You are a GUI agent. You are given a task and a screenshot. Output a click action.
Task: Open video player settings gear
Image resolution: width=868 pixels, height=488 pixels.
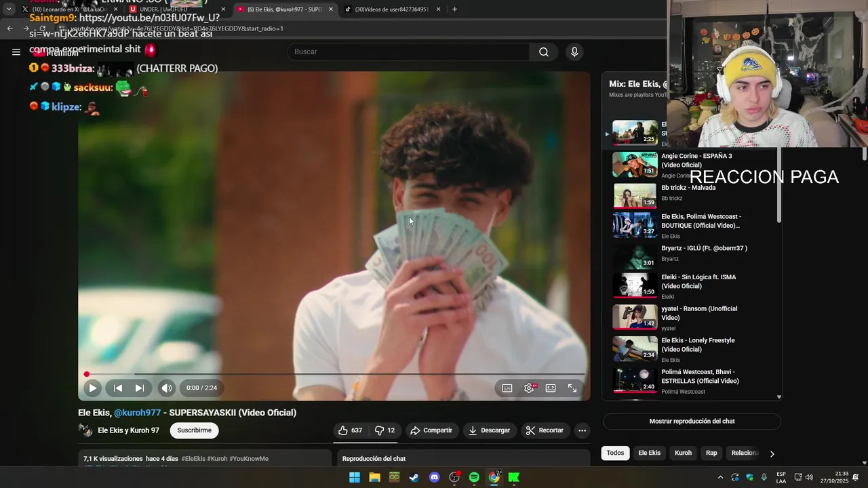click(529, 388)
